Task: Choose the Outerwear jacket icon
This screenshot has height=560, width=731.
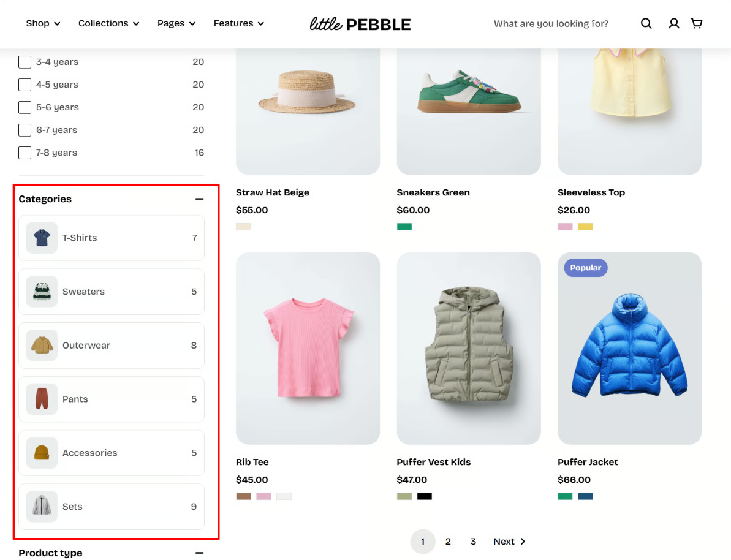Action: 42,346
